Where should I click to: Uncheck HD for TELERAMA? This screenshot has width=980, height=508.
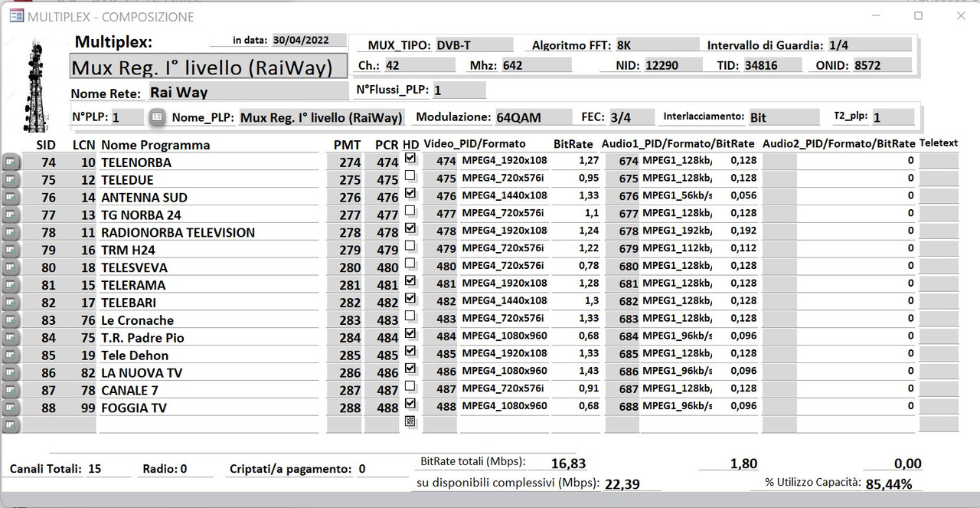[410, 281]
